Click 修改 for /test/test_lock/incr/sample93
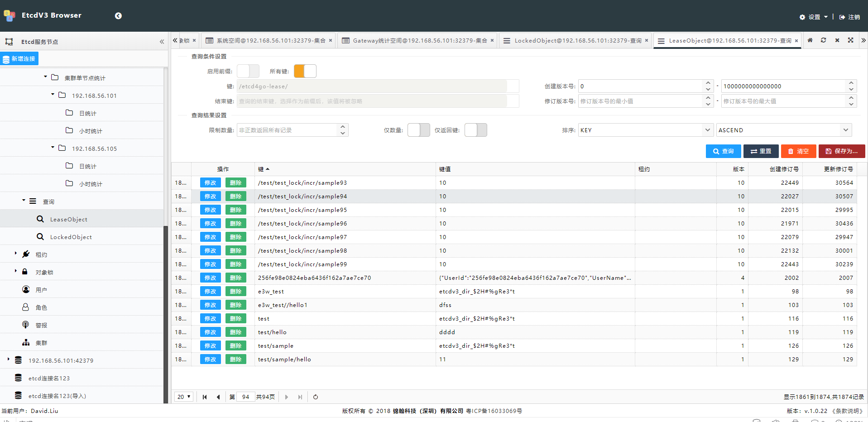Viewport: 868px width, 422px height. pos(211,183)
